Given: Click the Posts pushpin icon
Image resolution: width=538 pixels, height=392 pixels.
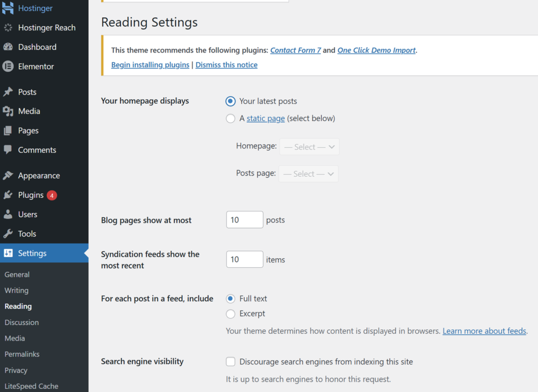Looking at the screenshot, I should (x=8, y=92).
